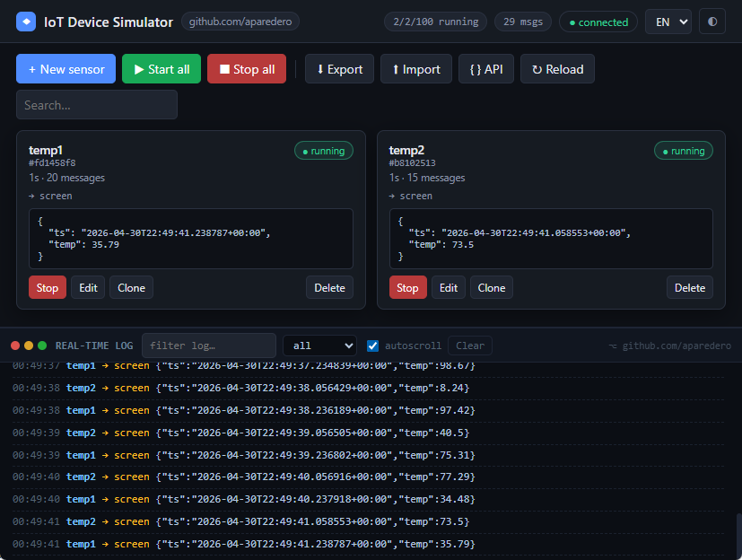Click the REAL-TIME LOG label

[x=94, y=346]
